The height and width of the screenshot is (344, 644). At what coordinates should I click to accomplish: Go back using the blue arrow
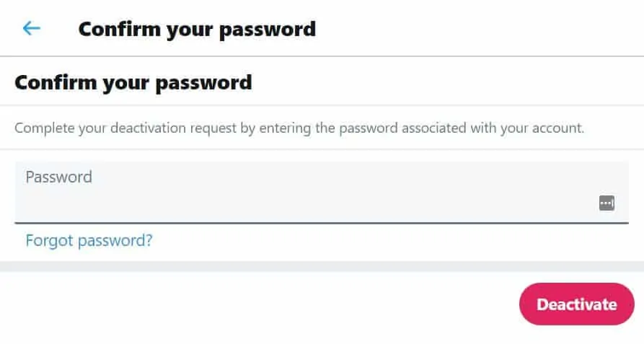click(x=31, y=28)
